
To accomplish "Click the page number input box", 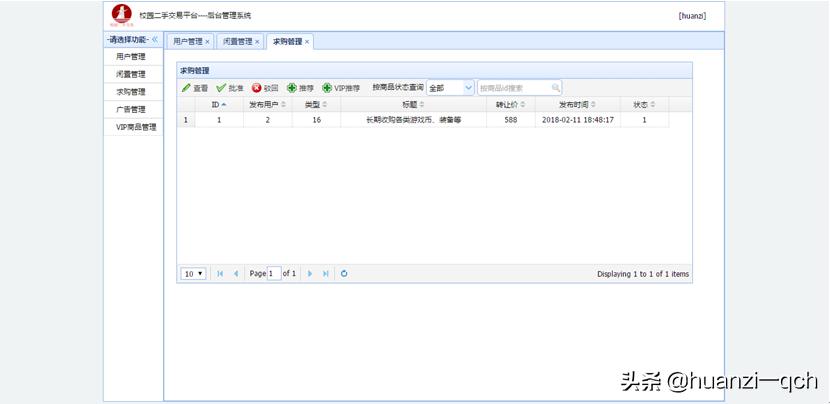I will pyautogui.click(x=274, y=274).
